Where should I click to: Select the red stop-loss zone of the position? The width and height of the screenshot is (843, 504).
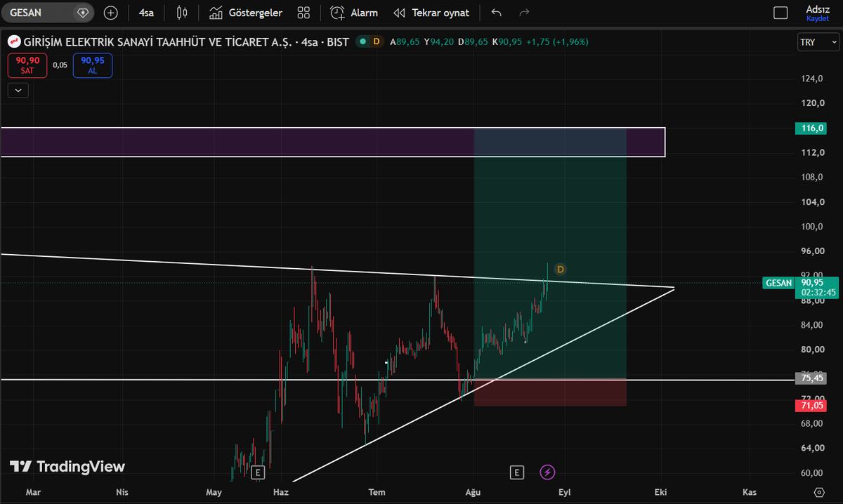(x=550, y=392)
